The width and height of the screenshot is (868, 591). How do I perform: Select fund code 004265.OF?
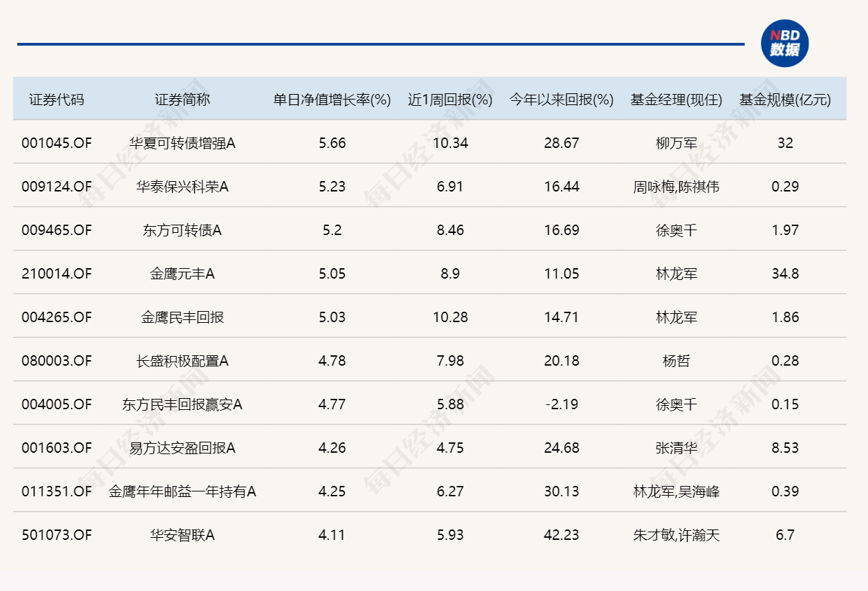57,317
